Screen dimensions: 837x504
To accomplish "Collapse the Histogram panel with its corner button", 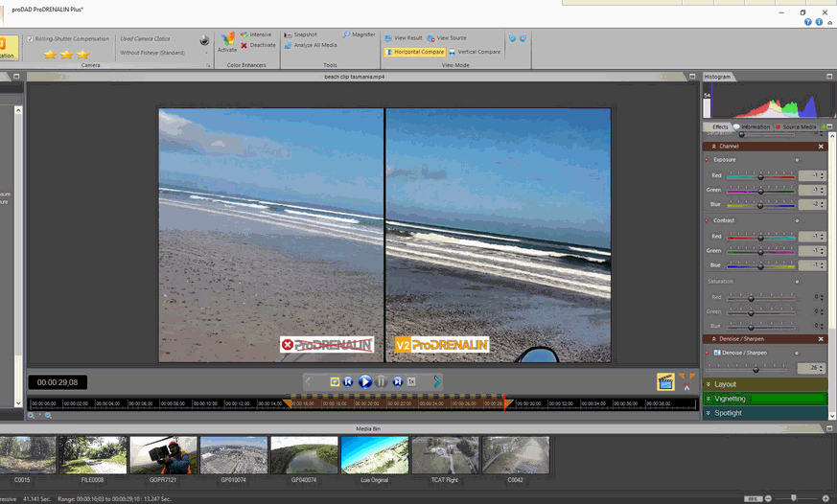I will tap(829, 77).
